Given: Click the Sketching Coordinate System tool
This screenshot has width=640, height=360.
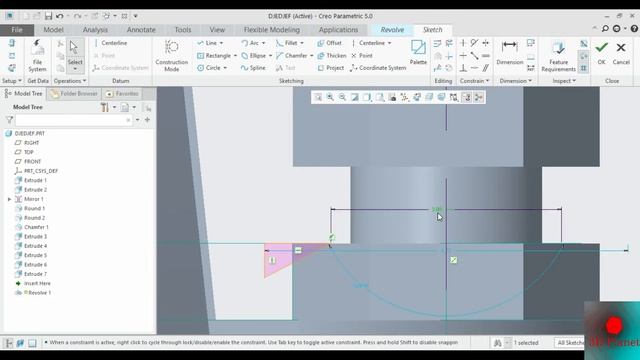Looking at the screenshot, I should [378, 68].
